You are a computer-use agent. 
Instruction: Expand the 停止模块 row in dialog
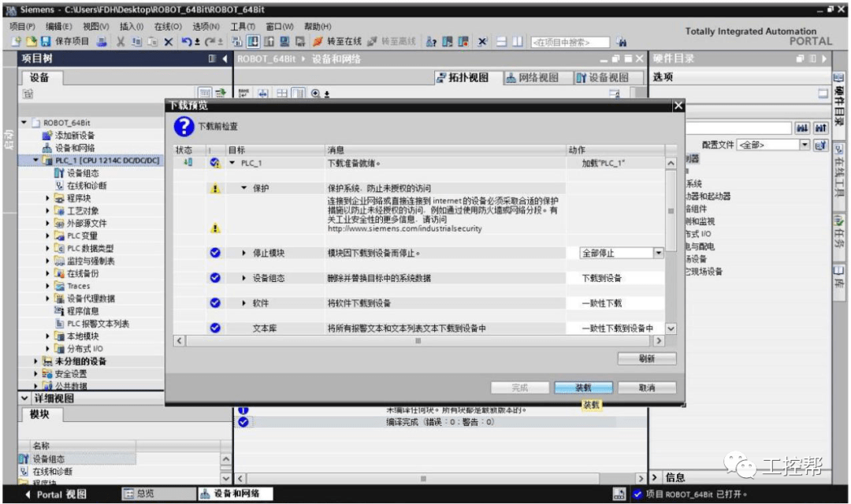[x=244, y=253]
